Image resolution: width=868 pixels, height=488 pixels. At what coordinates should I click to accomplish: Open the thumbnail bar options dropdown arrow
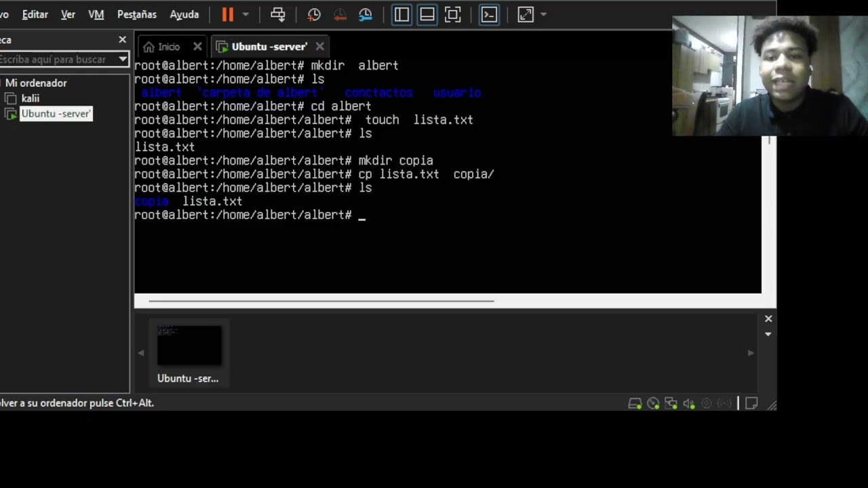coord(768,334)
